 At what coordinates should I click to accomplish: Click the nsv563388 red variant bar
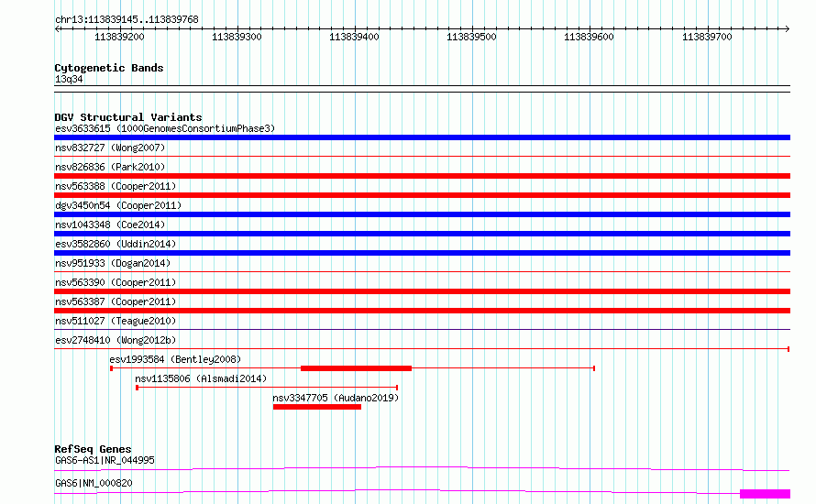(x=422, y=195)
